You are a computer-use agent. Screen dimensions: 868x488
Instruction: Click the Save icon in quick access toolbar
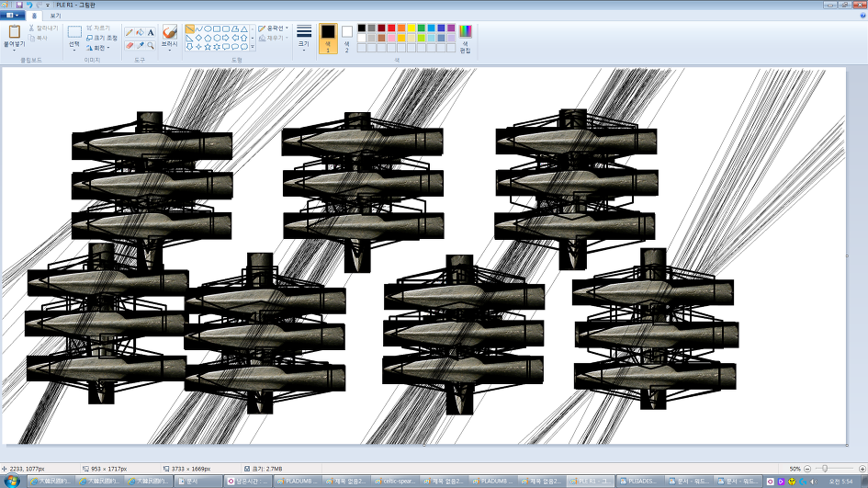click(18, 5)
